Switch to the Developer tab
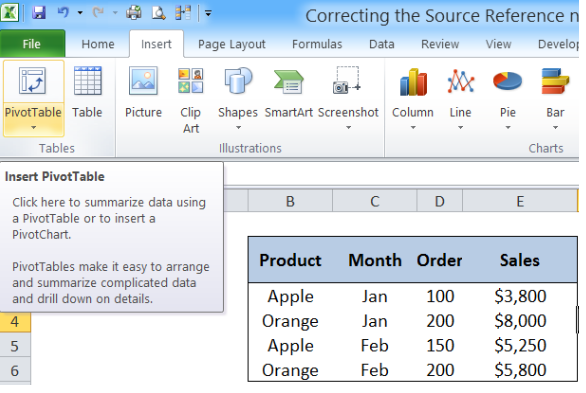The width and height of the screenshot is (586, 393). coord(558,44)
